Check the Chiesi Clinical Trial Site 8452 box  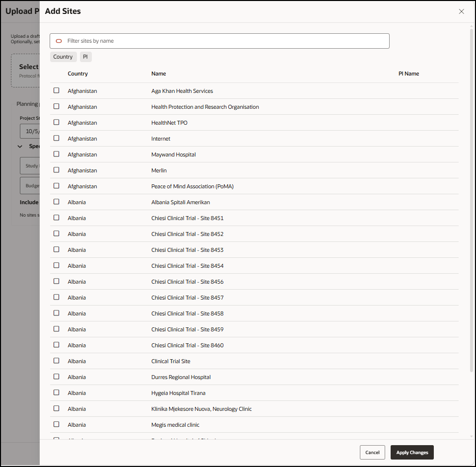pos(57,233)
